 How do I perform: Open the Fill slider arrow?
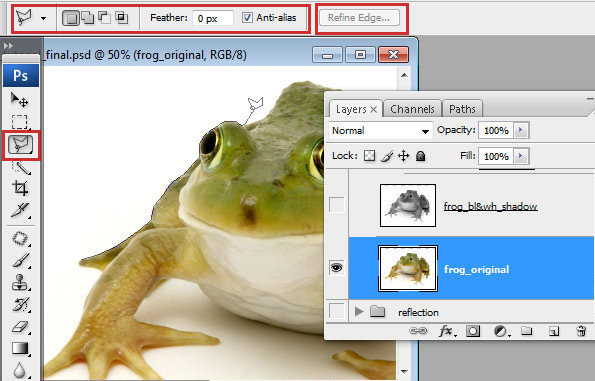click(x=521, y=156)
